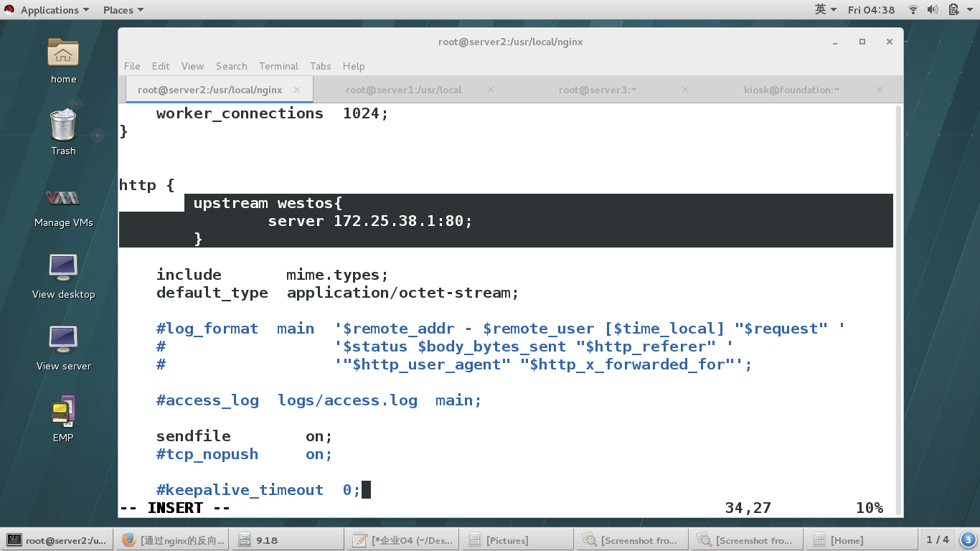This screenshot has width=980, height=551.
Task: Open the Tabs menu in terminal
Action: pyautogui.click(x=321, y=66)
